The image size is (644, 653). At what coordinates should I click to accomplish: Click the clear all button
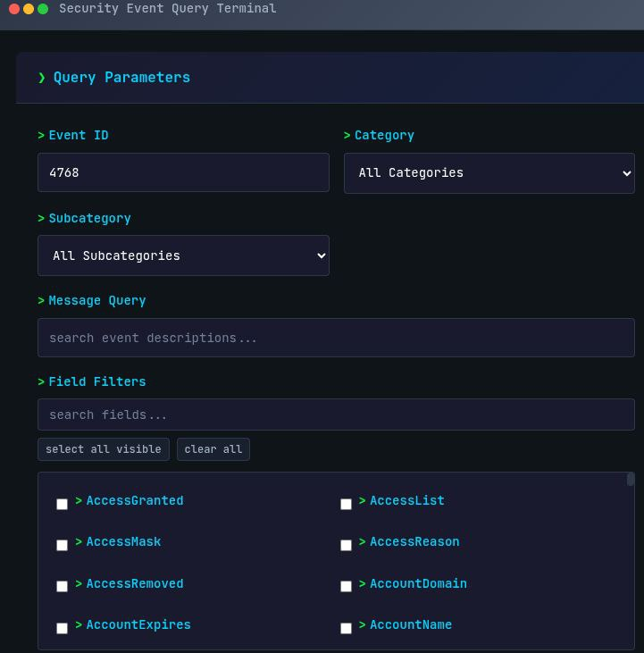(x=213, y=449)
